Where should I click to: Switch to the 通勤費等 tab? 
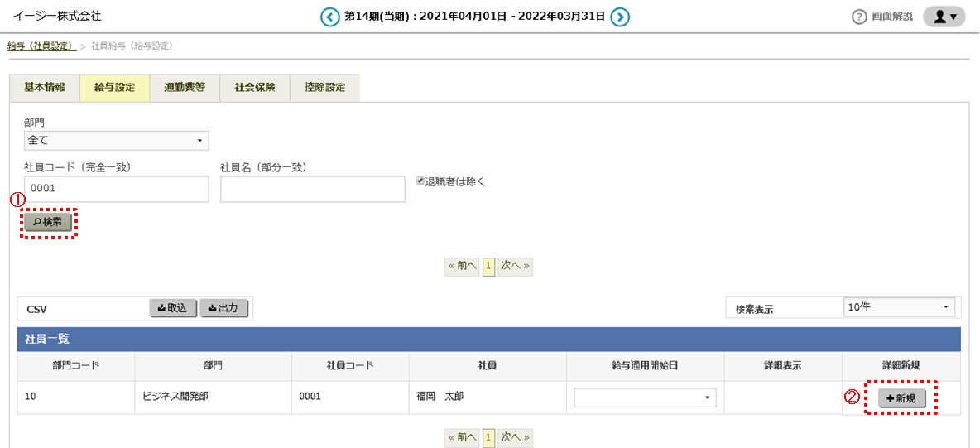(x=185, y=88)
